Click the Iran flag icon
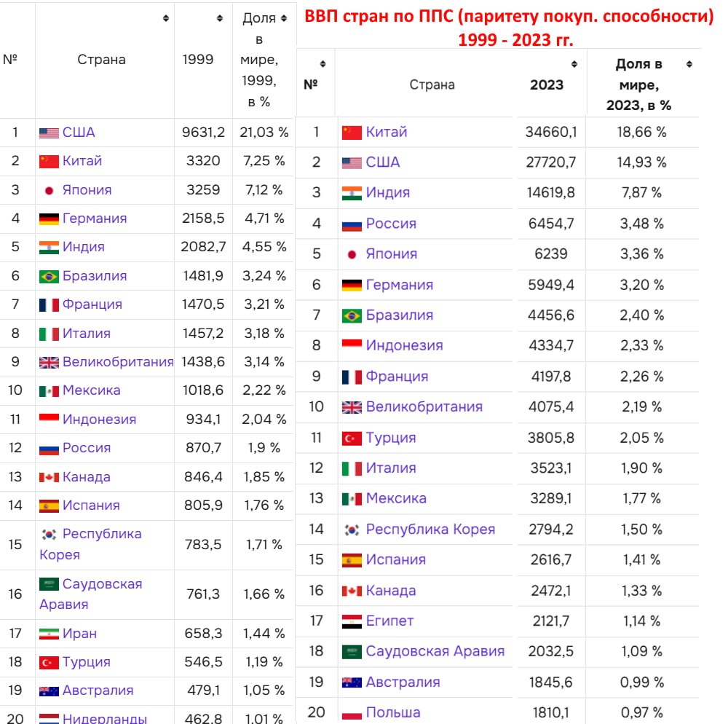 [49, 634]
